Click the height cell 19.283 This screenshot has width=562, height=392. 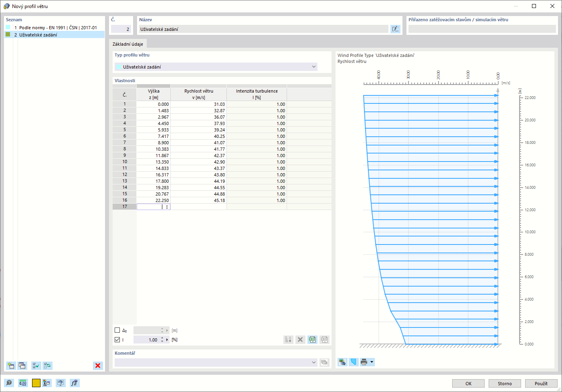(x=154, y=188)
